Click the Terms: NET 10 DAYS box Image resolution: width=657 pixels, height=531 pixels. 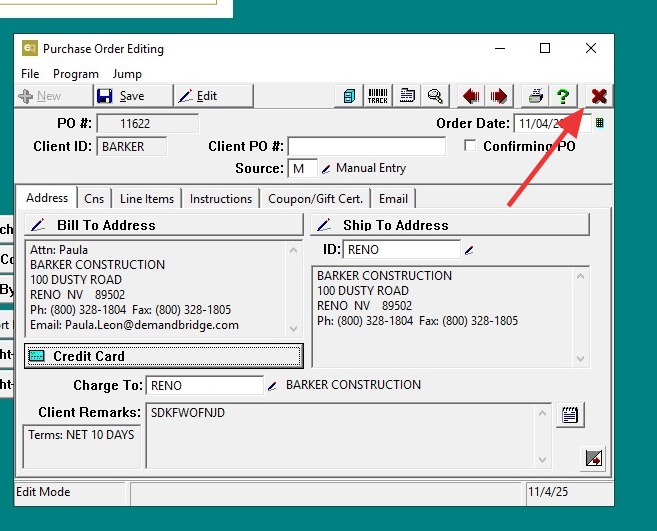[82, 447]
